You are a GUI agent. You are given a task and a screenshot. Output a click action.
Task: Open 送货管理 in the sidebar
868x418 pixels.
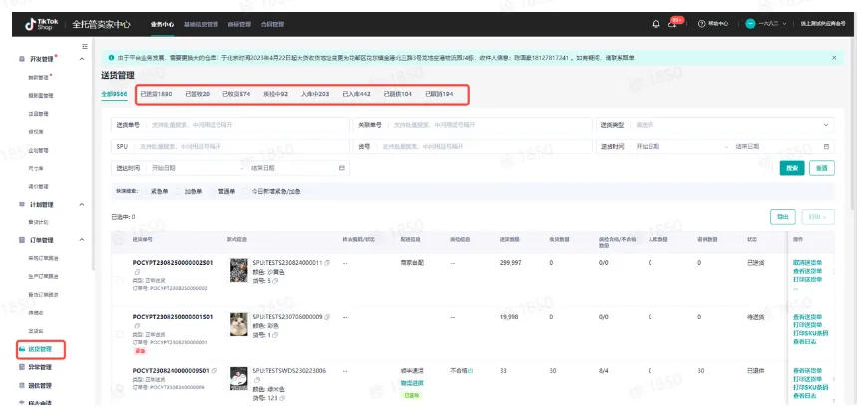point(41,349)
